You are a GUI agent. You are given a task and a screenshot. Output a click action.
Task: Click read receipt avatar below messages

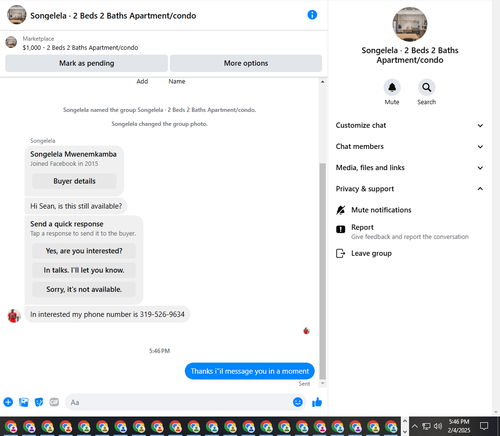[x=306, y=331]
